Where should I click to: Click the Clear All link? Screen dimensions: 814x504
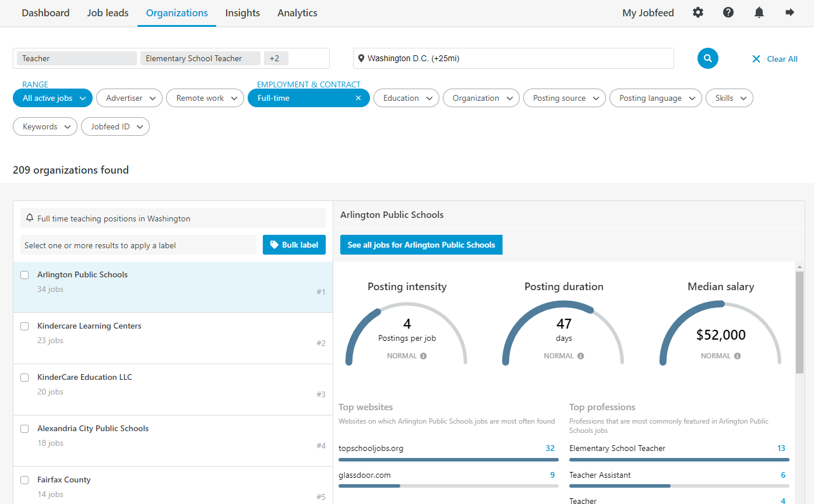782,59
